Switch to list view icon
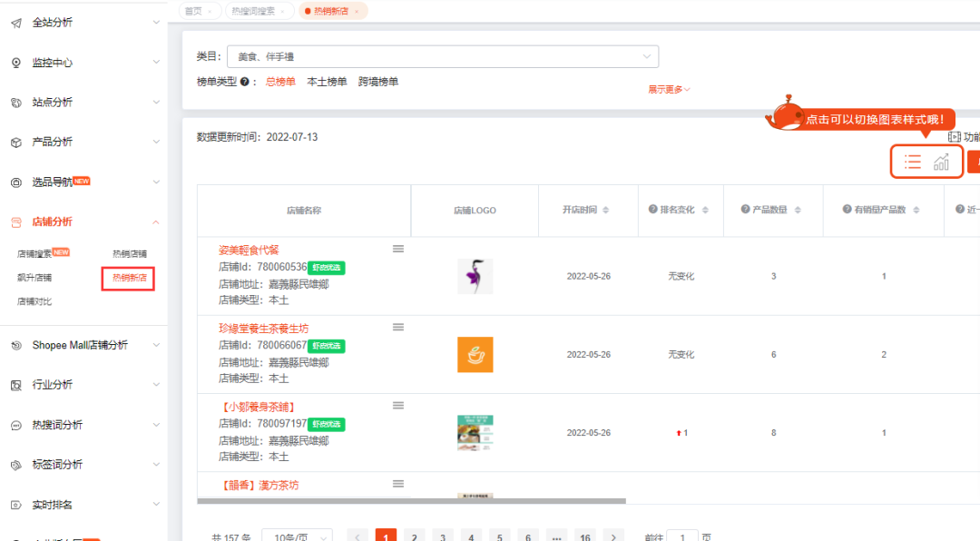Screen dimensions: 980x541 (913, 162)
